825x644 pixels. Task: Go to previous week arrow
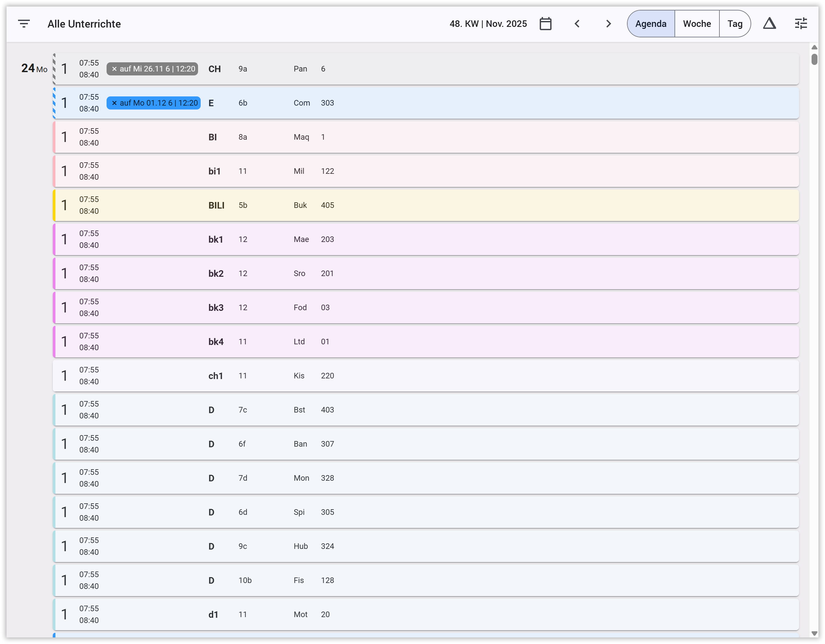click(x=577, y=24)
